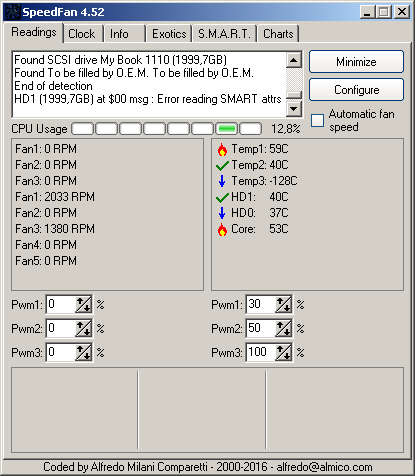Switch to the Readings tab

(x=34, y=32)
